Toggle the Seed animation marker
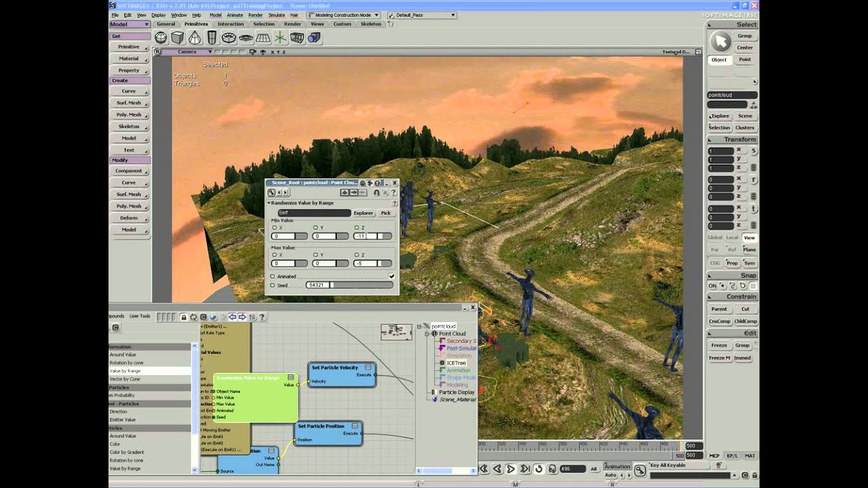The height and width of the screenshot is (488, 868). (x=273, y=285)
